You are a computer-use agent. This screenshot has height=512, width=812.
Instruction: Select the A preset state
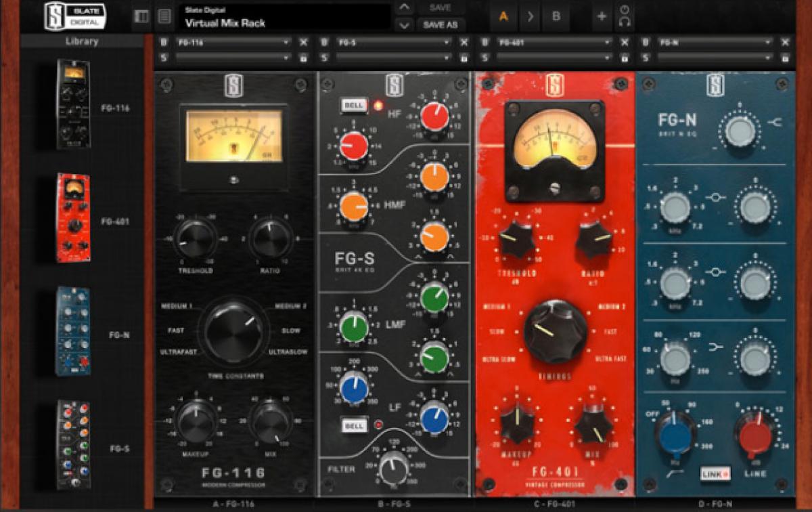[x=503, y=16]
